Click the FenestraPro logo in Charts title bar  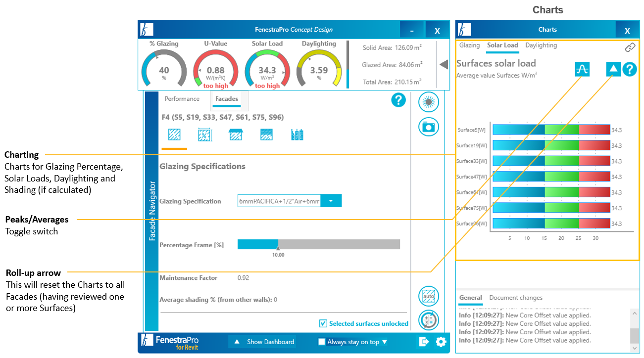tap(464, 30)
